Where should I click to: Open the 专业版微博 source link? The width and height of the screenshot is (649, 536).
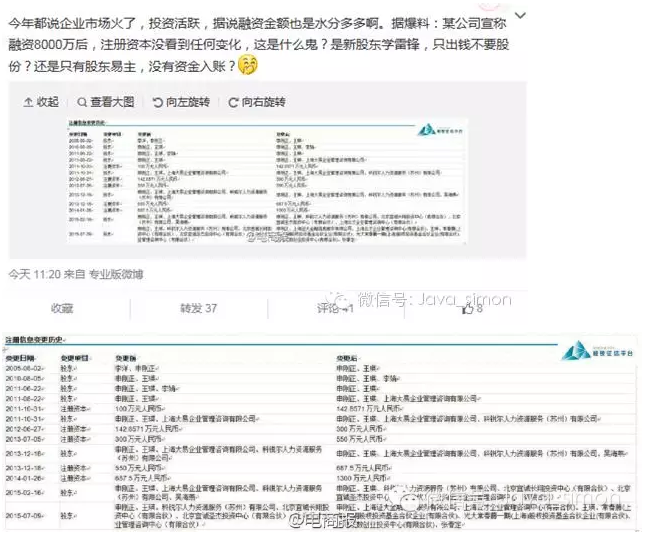click(116, 274)
